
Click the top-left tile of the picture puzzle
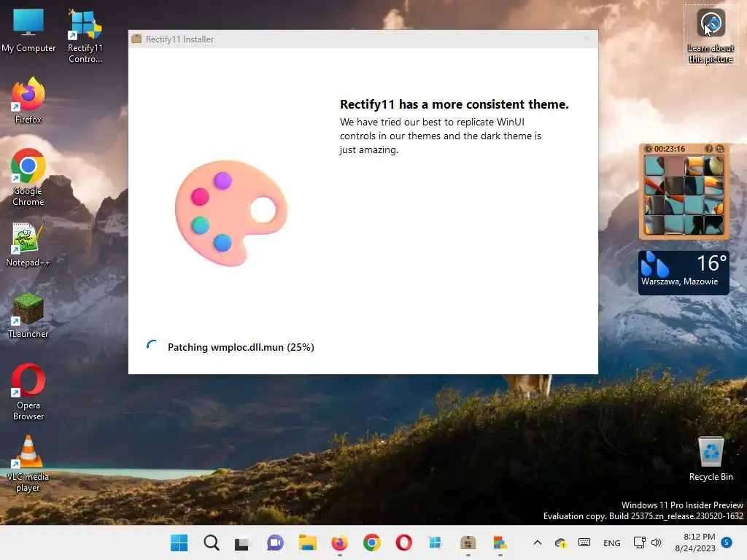(x=654, y=166)
